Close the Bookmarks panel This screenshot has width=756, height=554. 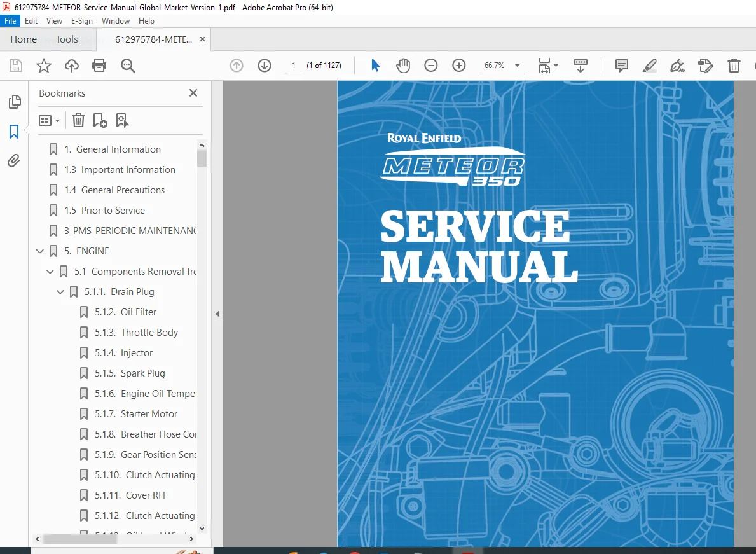pyautogui.click(x=193, y=93)
